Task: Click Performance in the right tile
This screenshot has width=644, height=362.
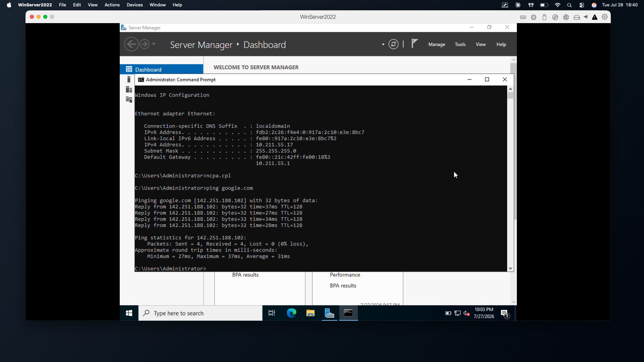Action: [x=345, y=275]
